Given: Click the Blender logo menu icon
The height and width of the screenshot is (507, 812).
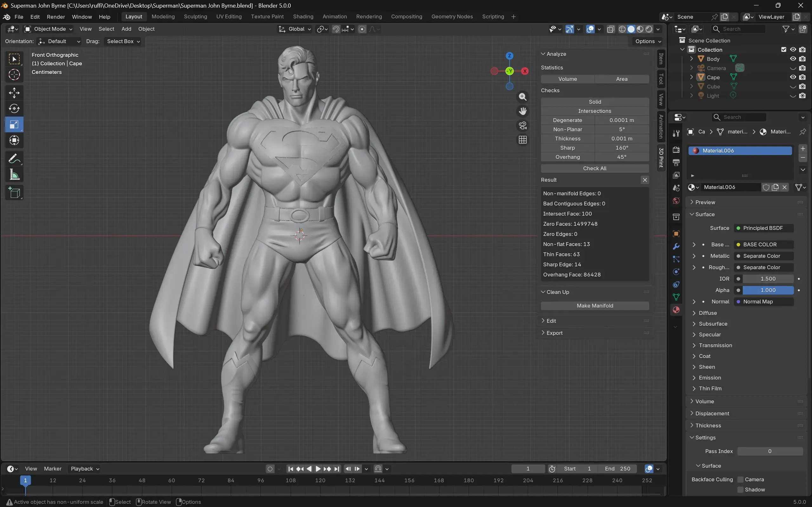Looking at the screenshot, I should coord(6,17).
